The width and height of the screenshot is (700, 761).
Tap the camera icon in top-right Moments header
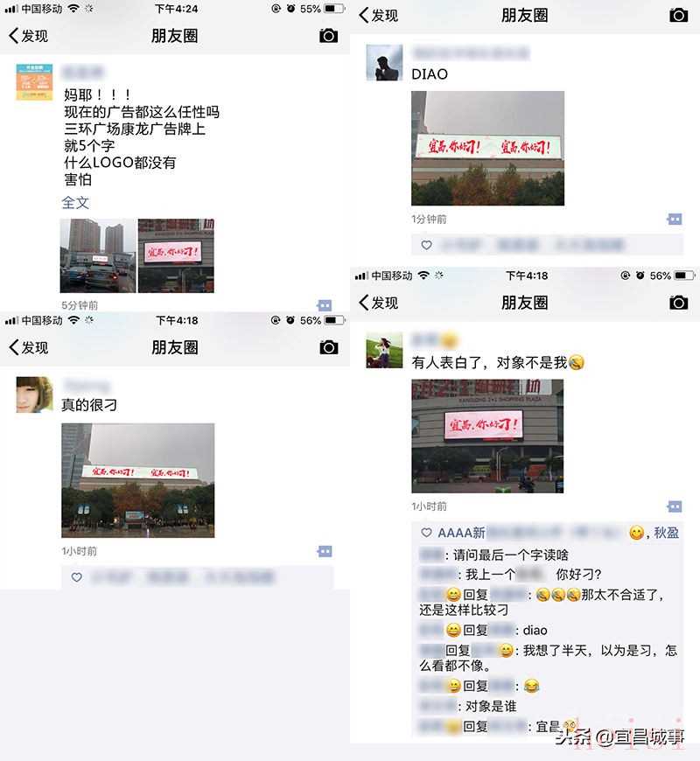tap(678, 16)
